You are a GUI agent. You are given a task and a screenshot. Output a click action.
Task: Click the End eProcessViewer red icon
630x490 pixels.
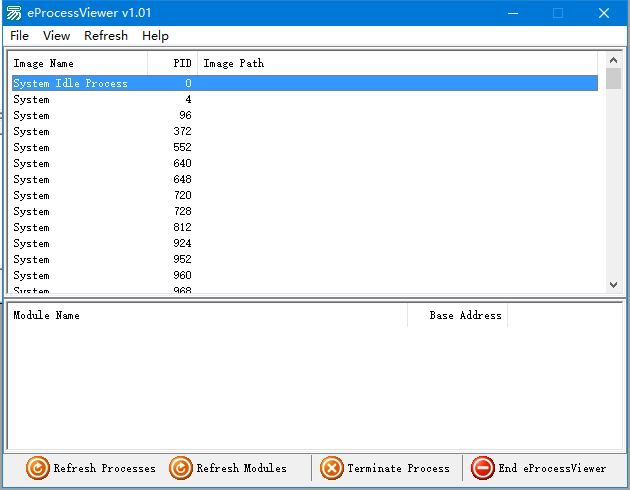coord(483,468)
